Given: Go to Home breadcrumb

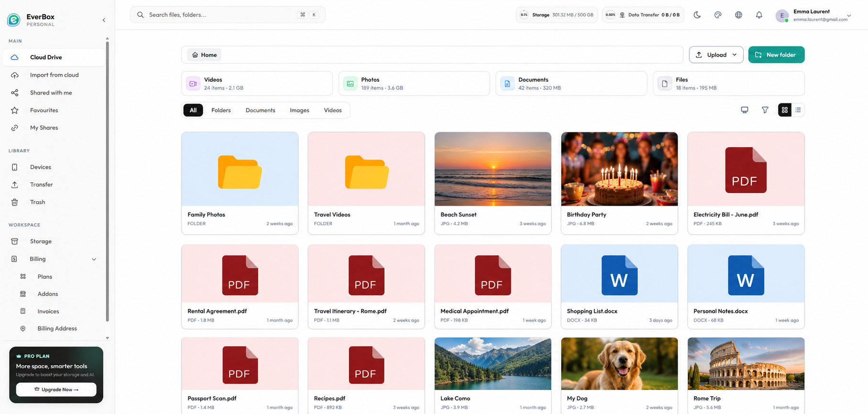Looking at the screenshot, I should (204, 54).
